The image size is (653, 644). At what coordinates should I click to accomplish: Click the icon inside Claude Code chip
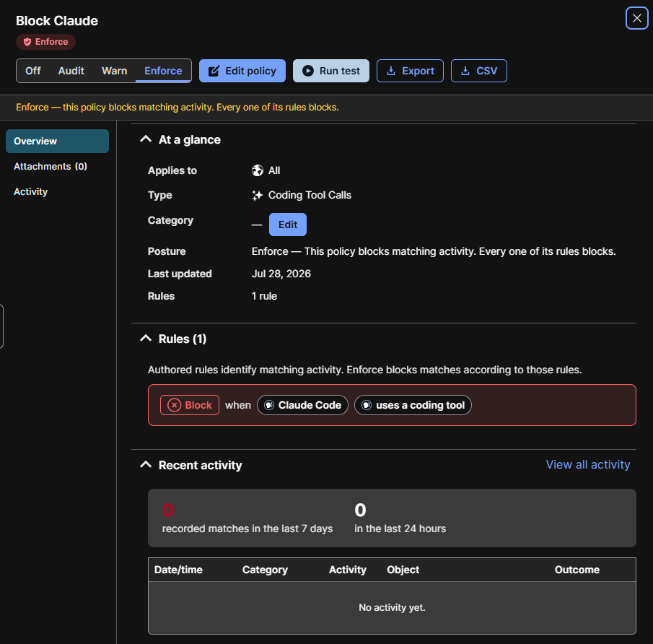[269, 405]
